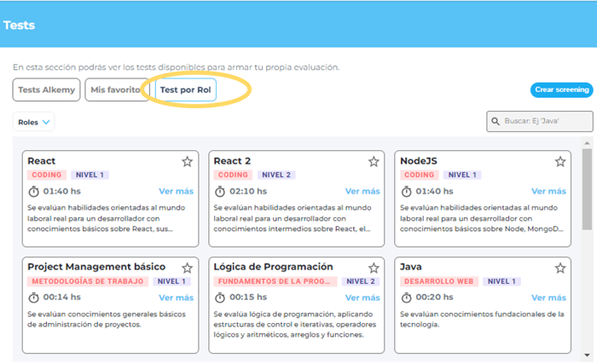Click NIVEL 1 tag on Java card

click(501, 281)
